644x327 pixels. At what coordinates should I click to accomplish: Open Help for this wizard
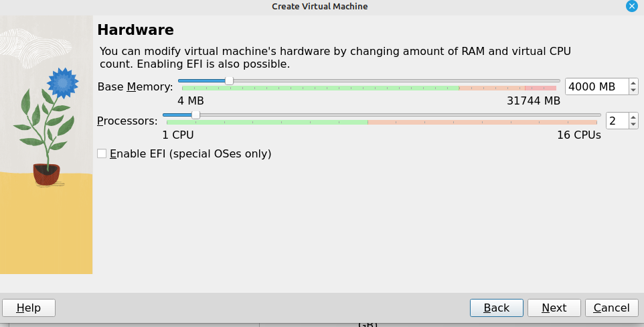(x=29, y=308)
